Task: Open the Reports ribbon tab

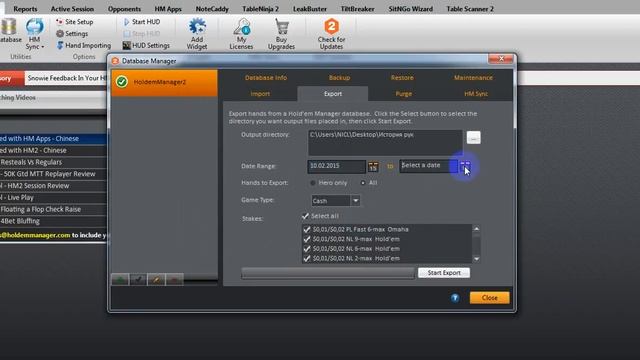Action: coord(25,9)
